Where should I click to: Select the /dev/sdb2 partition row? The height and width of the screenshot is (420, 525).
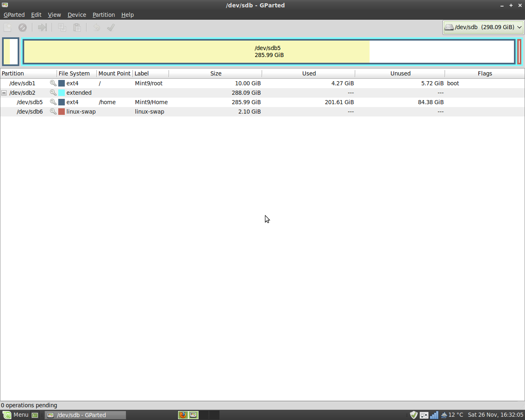point(262,93)
